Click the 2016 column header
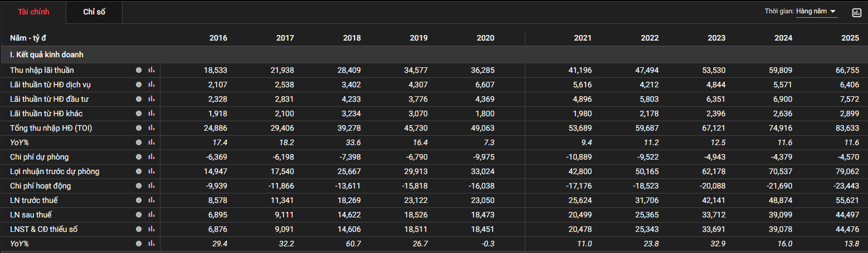The image size is (868, 253). pos(218,38)
